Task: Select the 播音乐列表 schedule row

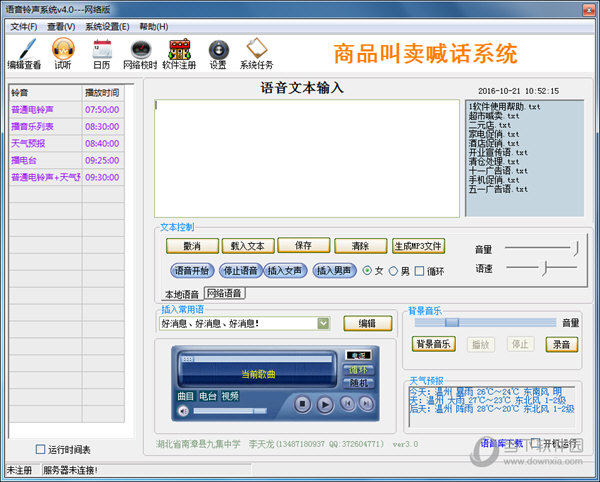Action: 67,127
